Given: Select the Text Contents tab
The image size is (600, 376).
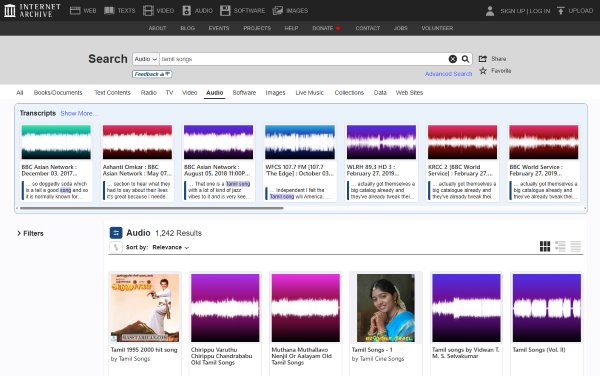Looking at the screenshot, I should coord(112,93).
